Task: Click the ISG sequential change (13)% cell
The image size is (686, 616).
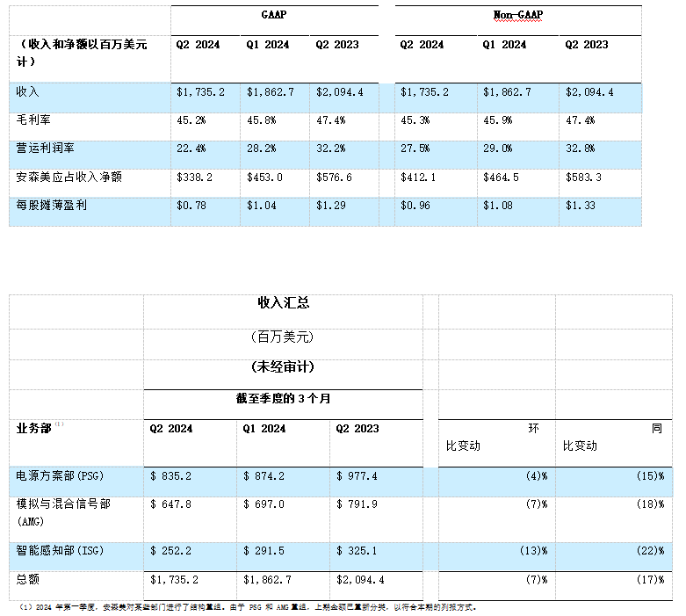Action: [x=532, y=551]
